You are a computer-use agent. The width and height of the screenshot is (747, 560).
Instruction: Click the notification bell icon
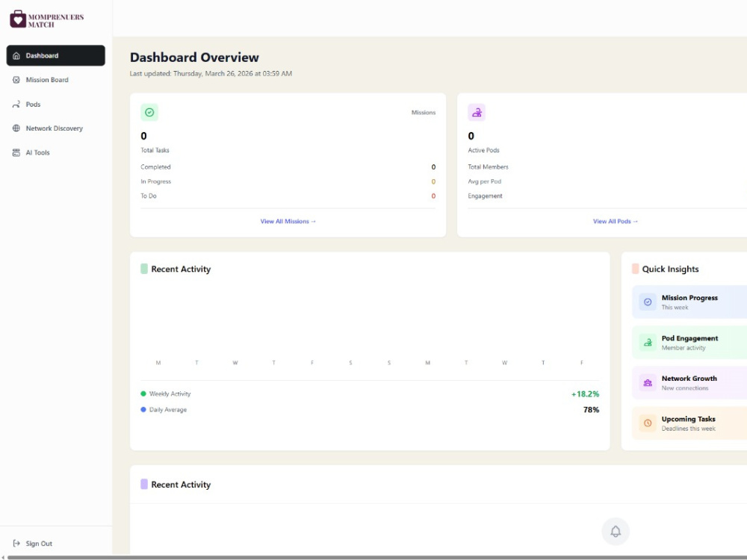616,532
